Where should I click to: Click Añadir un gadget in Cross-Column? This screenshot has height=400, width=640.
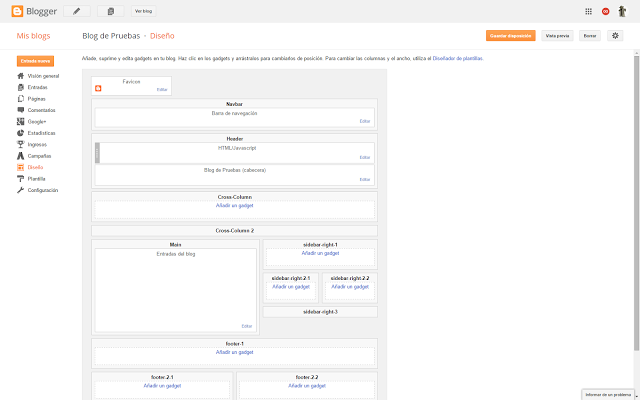click(x=235, y=205)
